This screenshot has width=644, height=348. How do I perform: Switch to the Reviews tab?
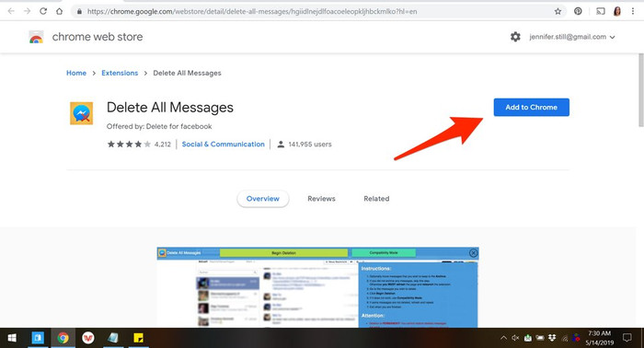[321, 199]
